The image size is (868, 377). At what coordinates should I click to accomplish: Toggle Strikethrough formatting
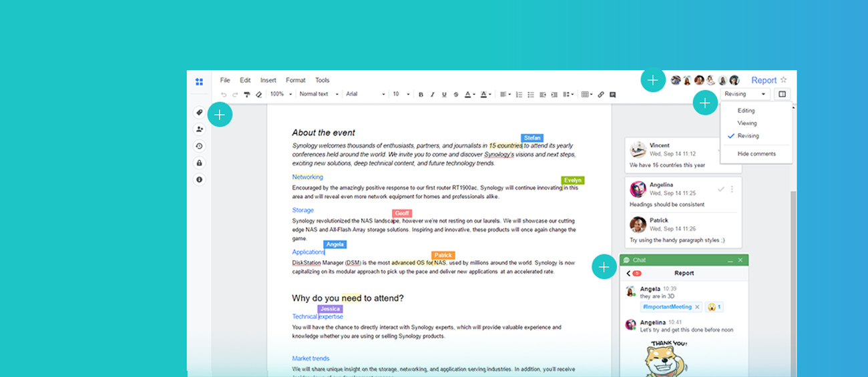pos(456,95)
